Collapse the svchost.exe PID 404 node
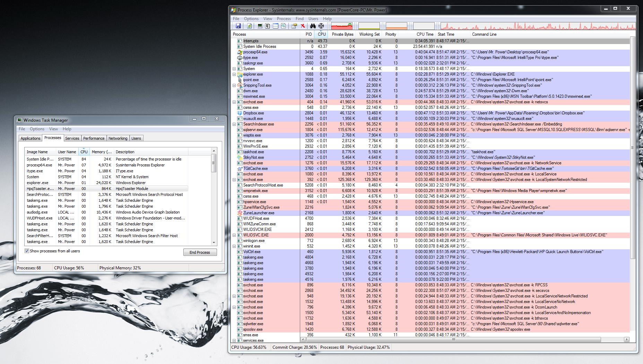The width and height of the screenshot is (643, 364). 234,102
